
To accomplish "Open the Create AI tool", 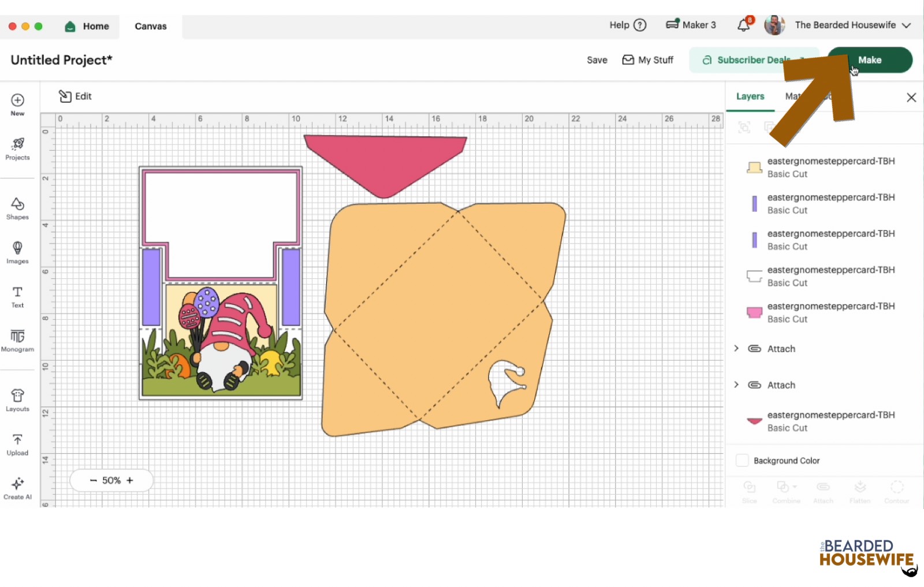I will pos(17,488).
